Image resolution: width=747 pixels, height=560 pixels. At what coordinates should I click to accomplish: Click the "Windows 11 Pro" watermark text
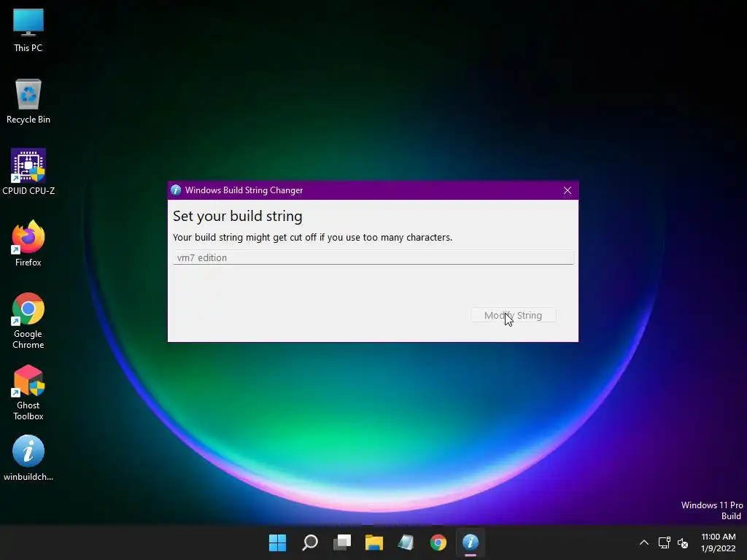[x=712, y=505]
